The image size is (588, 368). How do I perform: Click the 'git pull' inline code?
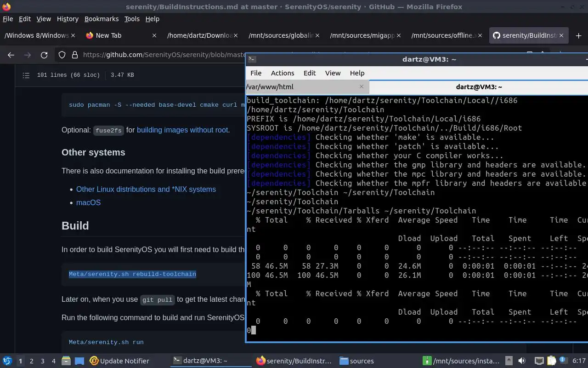coord(158,300)
